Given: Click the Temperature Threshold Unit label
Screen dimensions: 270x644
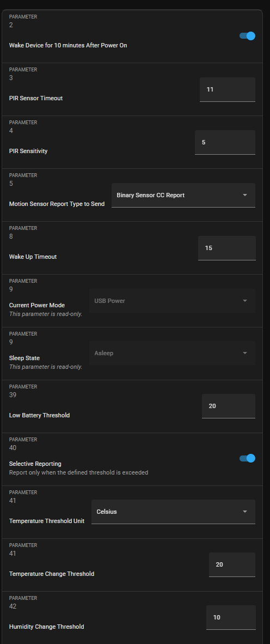Looking at the screenshot, I should [x=47, y=521].
